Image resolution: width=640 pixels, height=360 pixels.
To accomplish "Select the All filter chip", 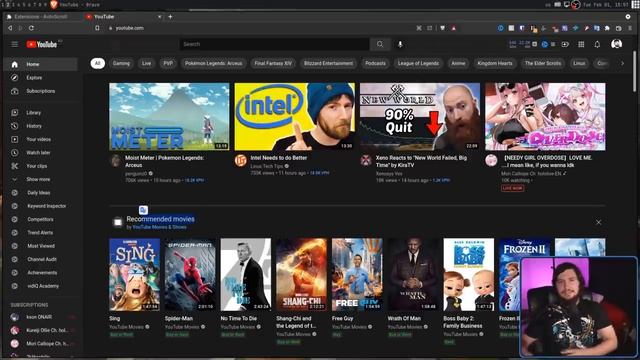I will pos(98,63).
